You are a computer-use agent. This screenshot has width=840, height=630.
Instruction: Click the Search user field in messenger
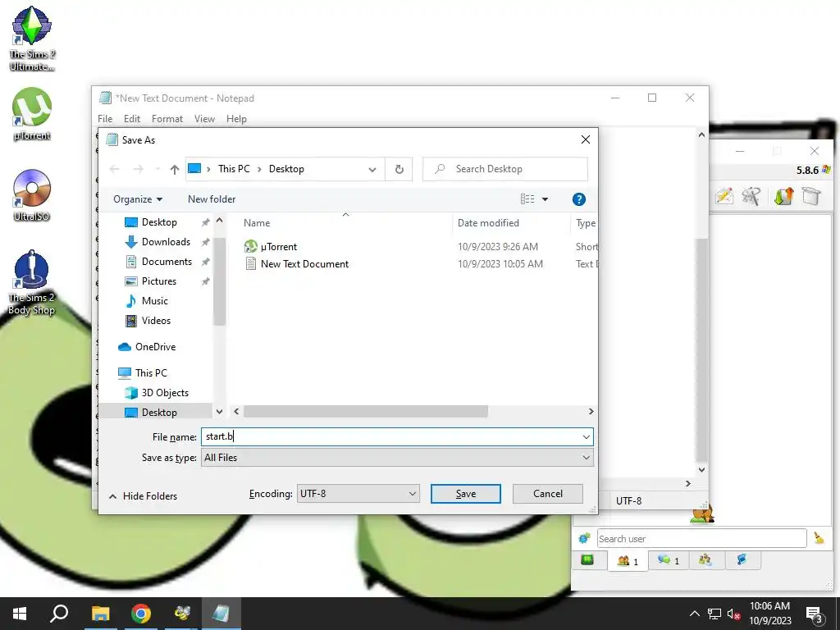tap(702, 538)
